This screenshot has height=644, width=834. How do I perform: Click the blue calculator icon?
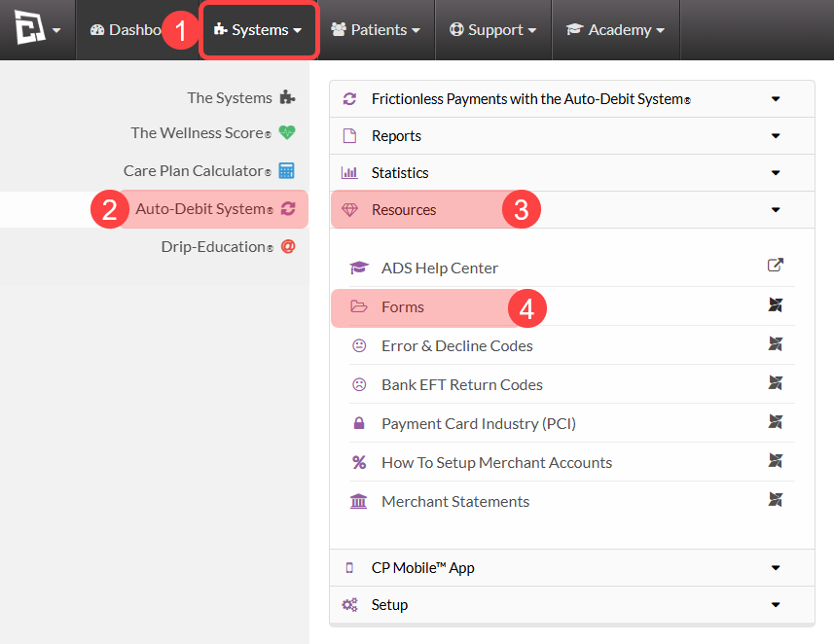click(x=287, y=170)
